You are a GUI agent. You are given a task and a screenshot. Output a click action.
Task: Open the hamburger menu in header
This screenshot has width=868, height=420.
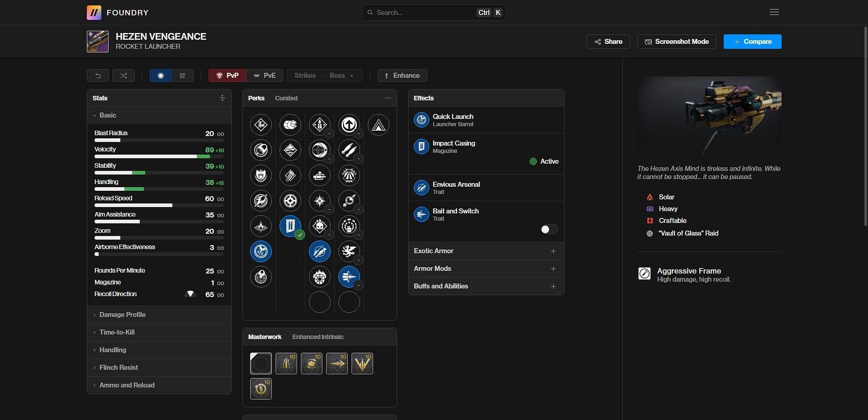click(x=774, y=12)
